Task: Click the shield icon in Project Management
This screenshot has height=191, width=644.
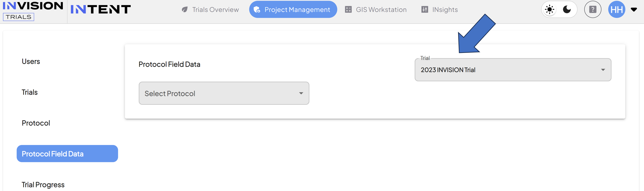Action: pos(257,9)
